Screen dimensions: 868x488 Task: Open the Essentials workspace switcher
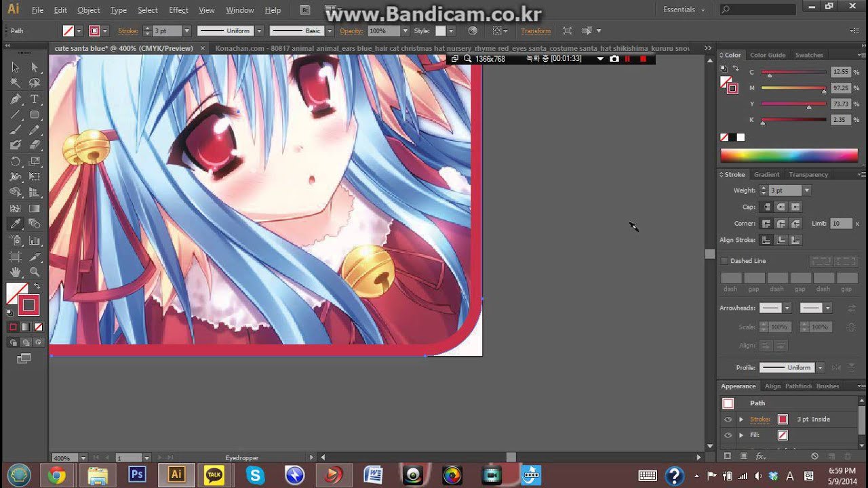[x=684, y=9]
